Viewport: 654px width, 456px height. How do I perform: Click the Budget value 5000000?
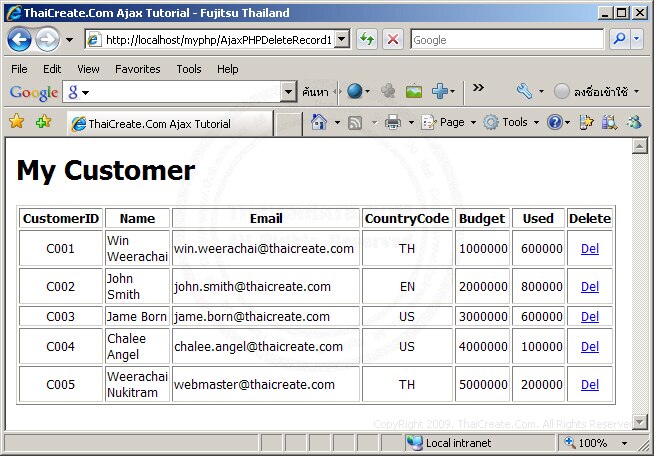tap(483, 385)
